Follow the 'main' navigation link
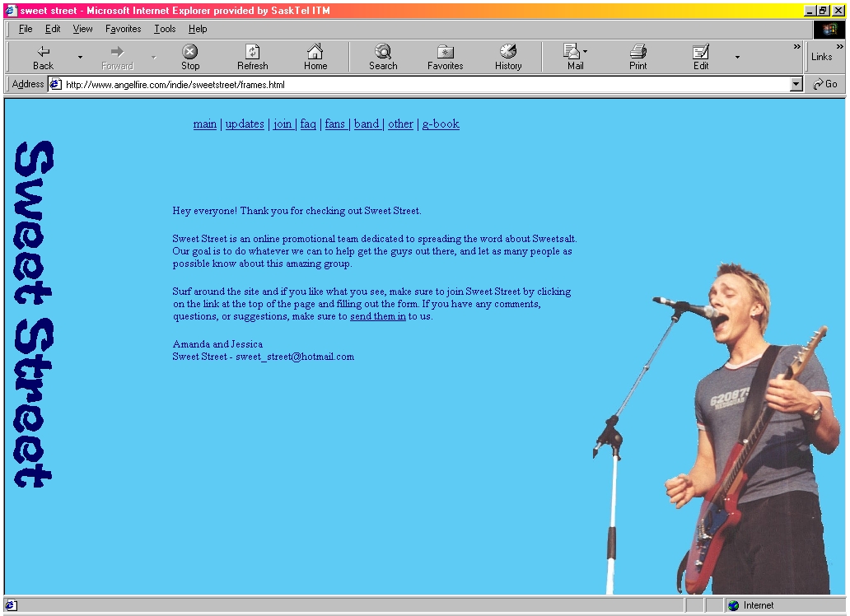 (205, 124)
